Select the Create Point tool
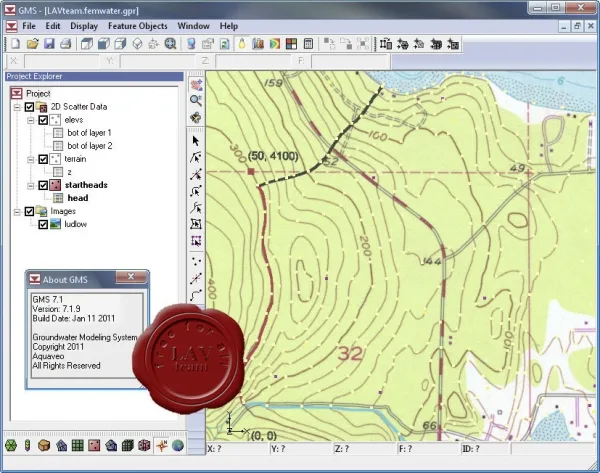Image resolution: width=600 pixels, height=473 pixels. tap(196, 262)
